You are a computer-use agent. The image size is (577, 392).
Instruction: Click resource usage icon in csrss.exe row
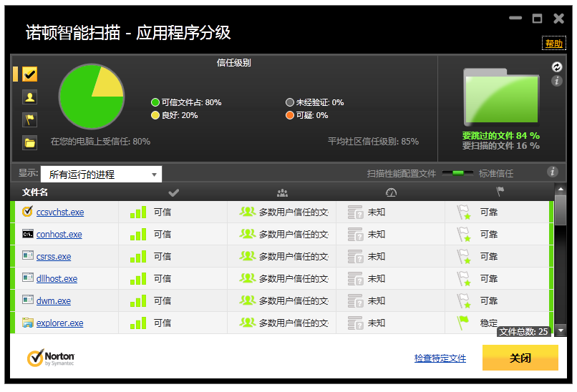356,257
